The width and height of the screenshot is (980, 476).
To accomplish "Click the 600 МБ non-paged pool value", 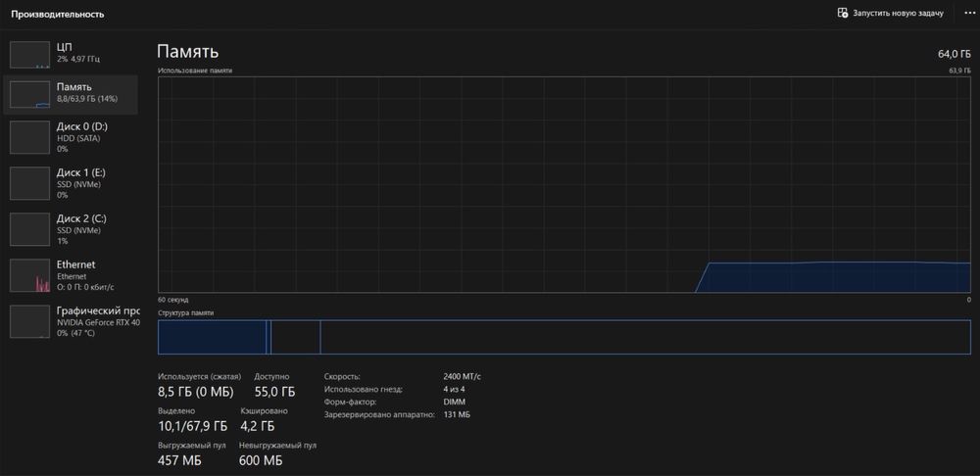I will [x=261, y=461].
